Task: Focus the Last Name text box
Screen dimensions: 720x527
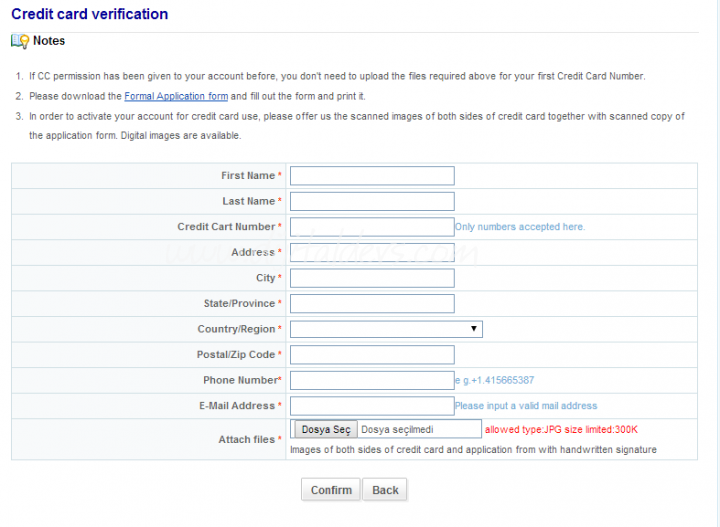Action: click(x=371, y=201)
